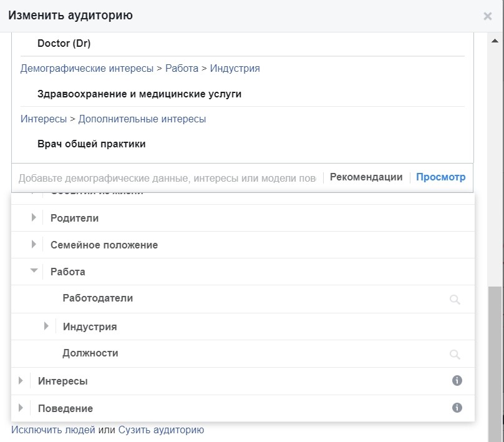
Task: Open Дополнительные интересы breadcrumb link
Action: click(142, 119)
